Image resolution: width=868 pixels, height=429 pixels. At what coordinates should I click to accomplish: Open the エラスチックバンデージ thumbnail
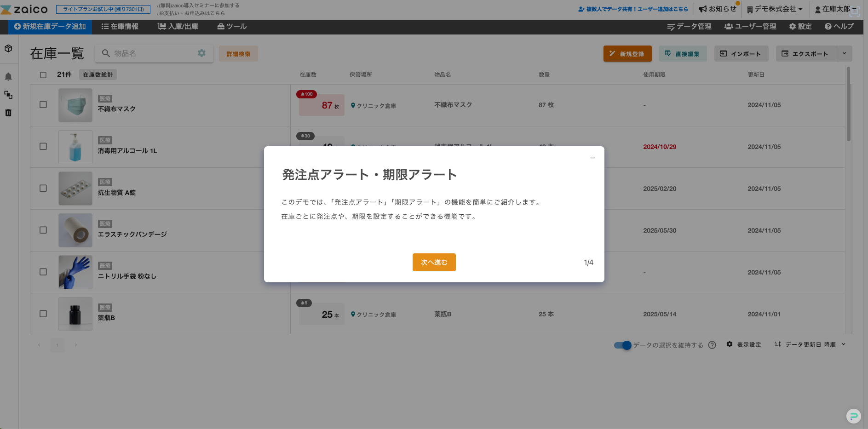[x=75, y=230]
